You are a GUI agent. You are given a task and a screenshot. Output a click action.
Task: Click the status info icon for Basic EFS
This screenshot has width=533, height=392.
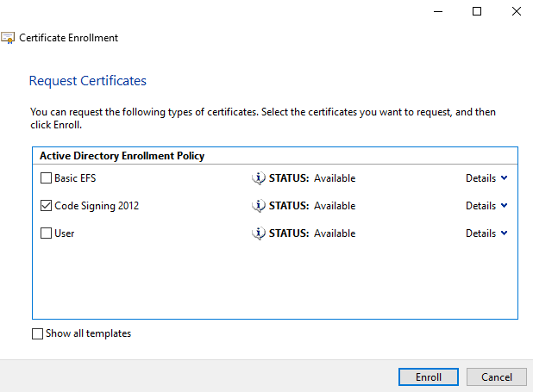(258, 178)
